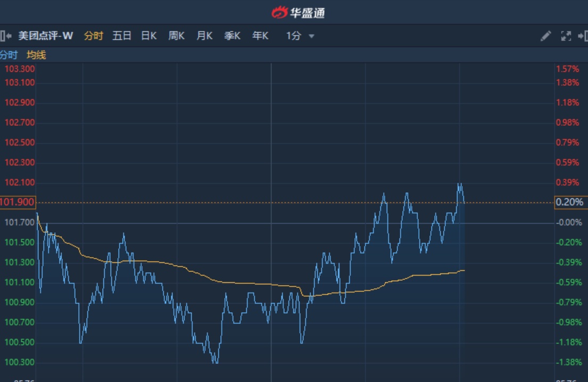Click the fullscreen expand chart icon

(x=566, y=36)
